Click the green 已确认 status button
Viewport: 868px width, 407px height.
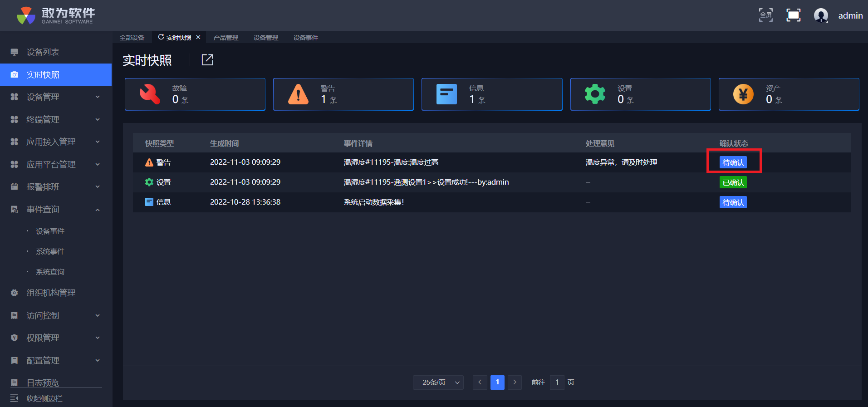point(733,182)
